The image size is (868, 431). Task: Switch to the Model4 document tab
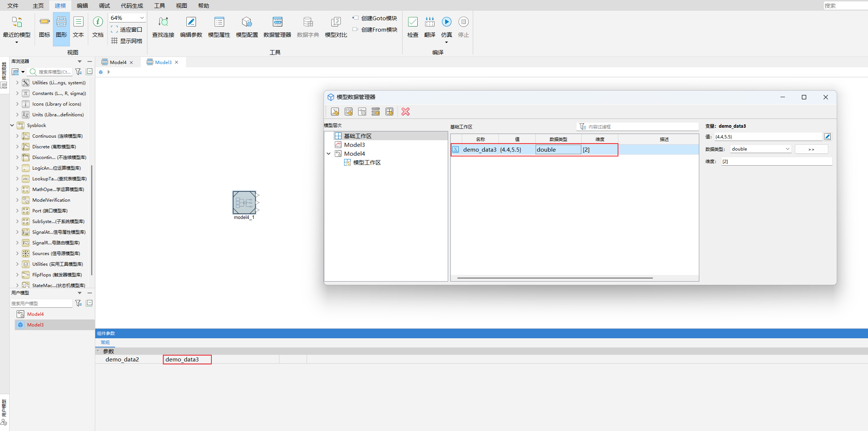118,62
